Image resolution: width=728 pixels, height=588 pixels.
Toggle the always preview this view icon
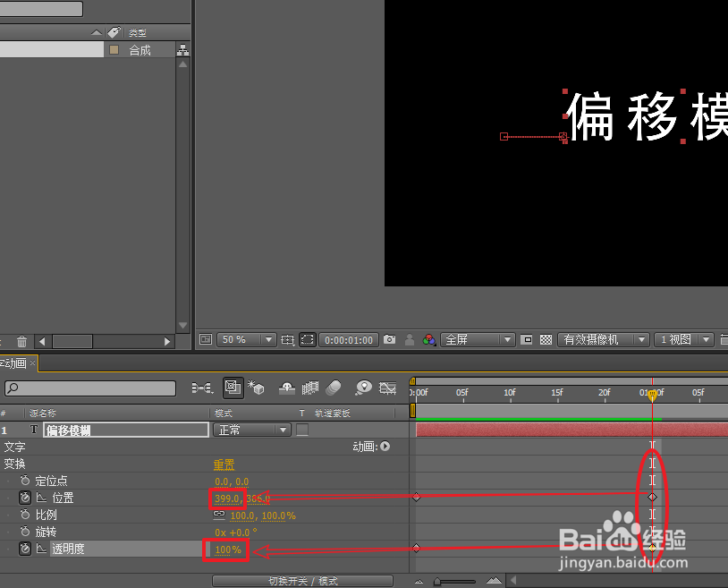coord(205,339)
